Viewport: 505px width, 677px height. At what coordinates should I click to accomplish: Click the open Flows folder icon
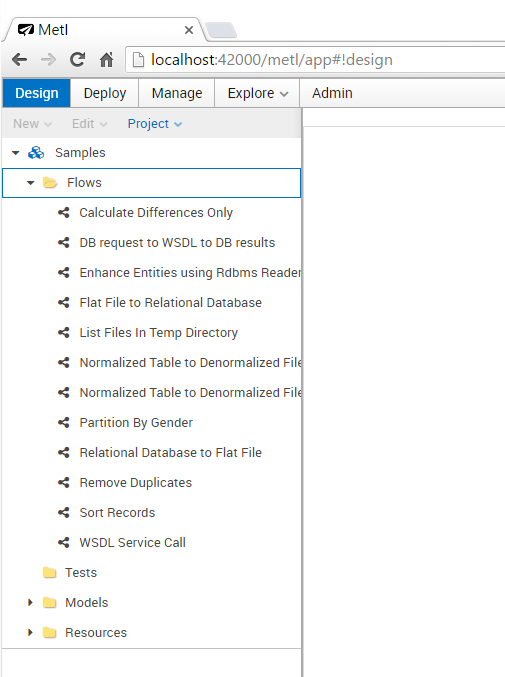click(x=50, y=183)
